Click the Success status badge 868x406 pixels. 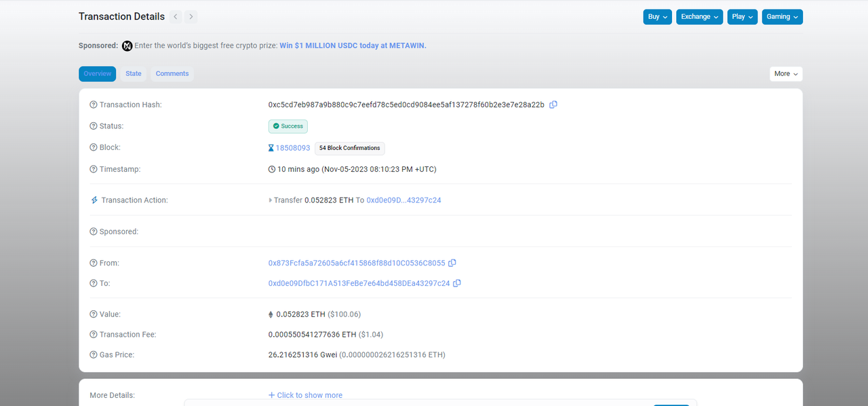coord(288,126)
